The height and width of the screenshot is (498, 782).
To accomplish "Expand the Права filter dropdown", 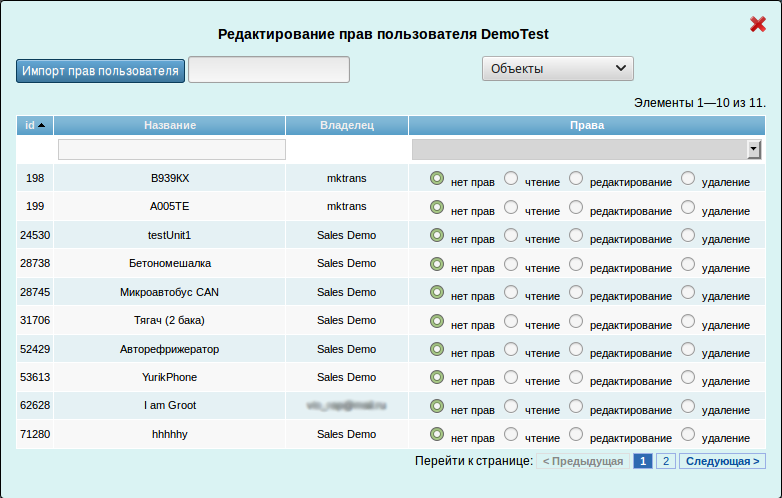I will (x=754, y=149).
